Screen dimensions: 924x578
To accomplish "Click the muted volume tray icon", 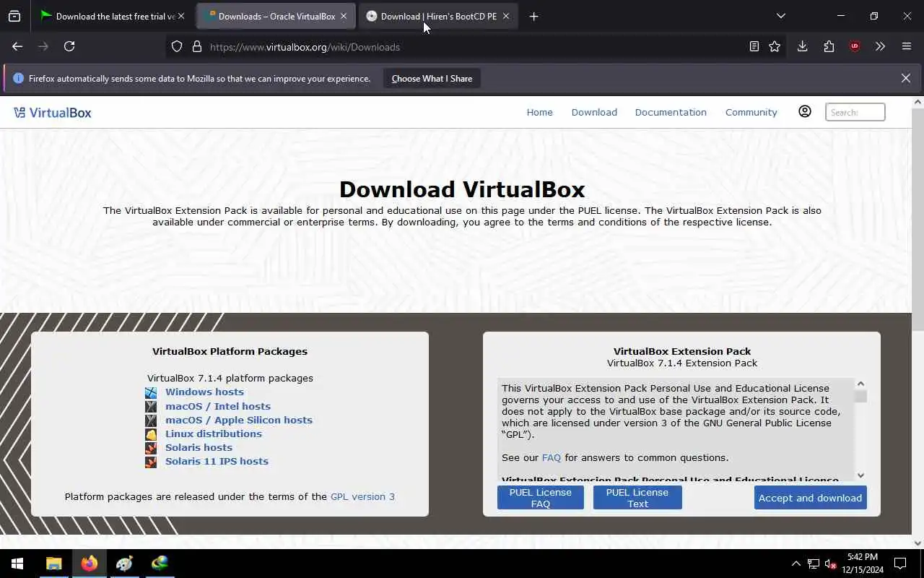I will coord(831,564).
